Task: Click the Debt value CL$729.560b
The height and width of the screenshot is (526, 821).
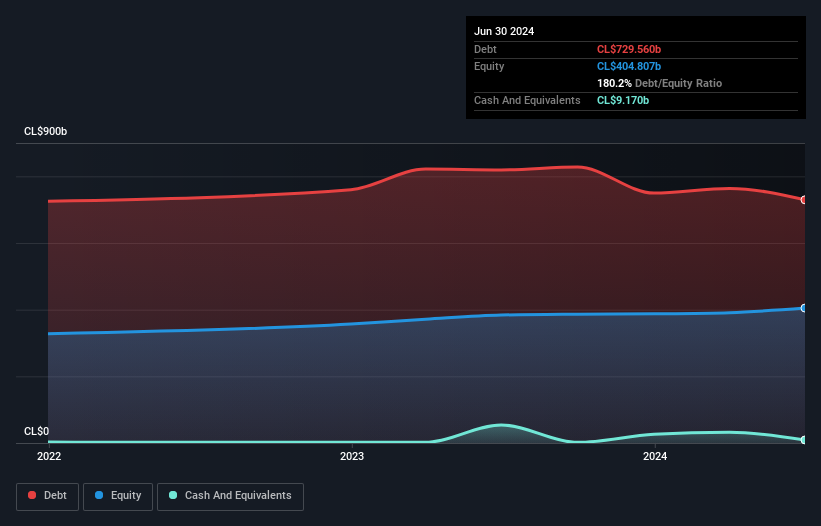Action: [x=629, y=49]
